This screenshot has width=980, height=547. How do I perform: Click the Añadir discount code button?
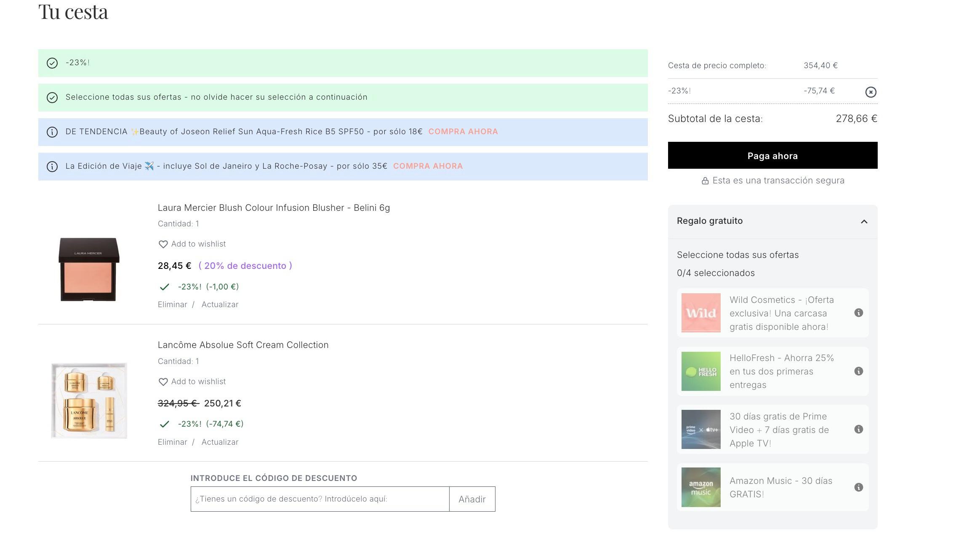click(x=472, y=499)
